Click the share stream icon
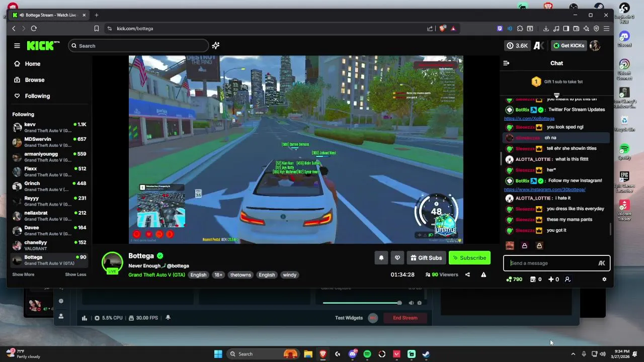 [467, 275]
